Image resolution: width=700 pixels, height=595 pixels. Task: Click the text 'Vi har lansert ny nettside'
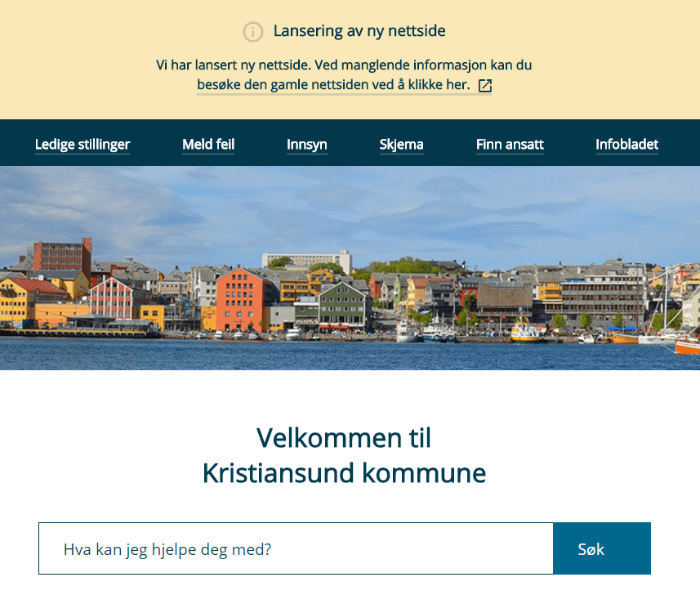[233, 65]
